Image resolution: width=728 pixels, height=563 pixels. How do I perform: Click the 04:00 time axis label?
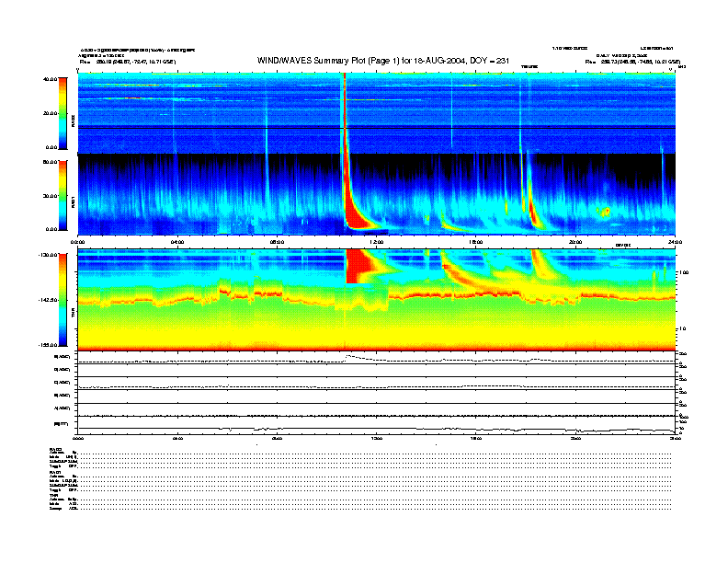click(177, 243)
